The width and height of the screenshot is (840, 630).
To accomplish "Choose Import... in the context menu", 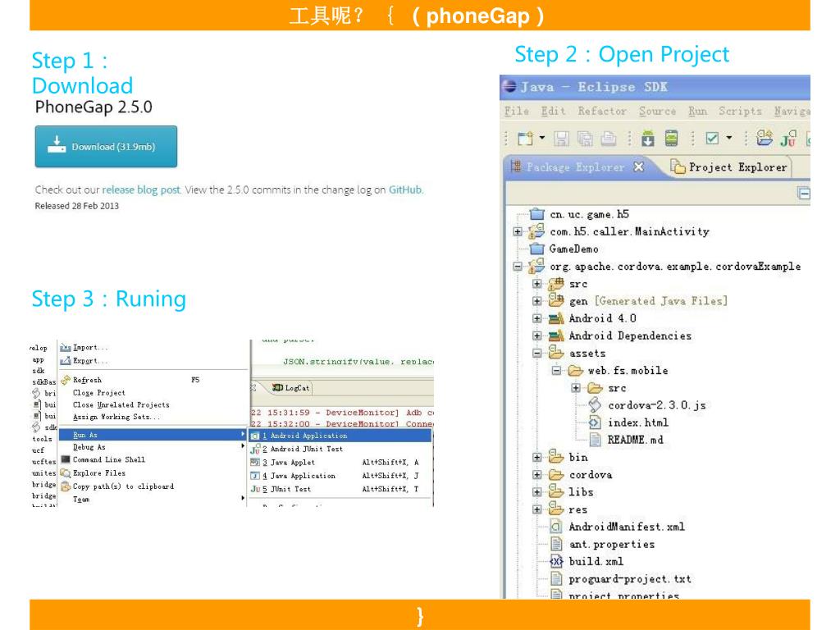I will coord(90,348).
